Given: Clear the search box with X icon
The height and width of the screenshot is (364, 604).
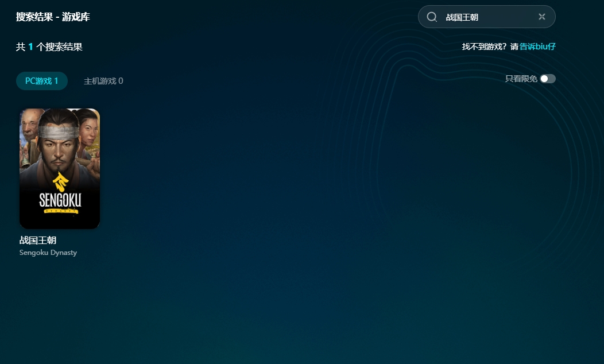Looking at the screenshot, I should (542, 17).
